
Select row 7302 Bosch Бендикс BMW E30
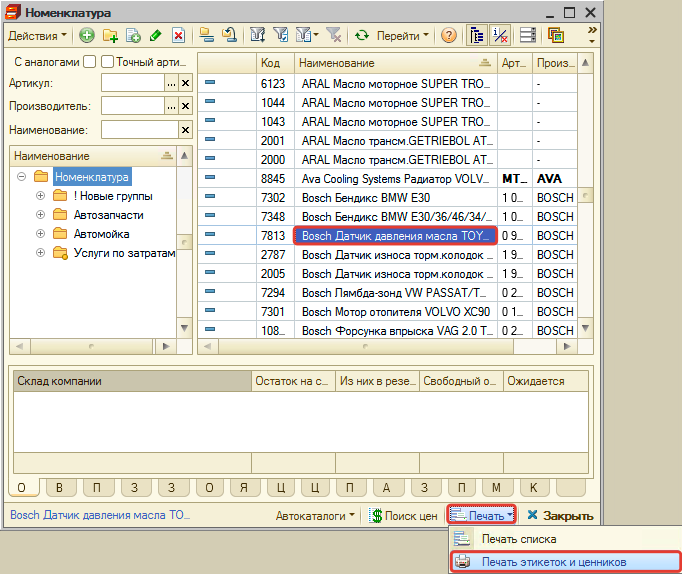click(387, 198)
